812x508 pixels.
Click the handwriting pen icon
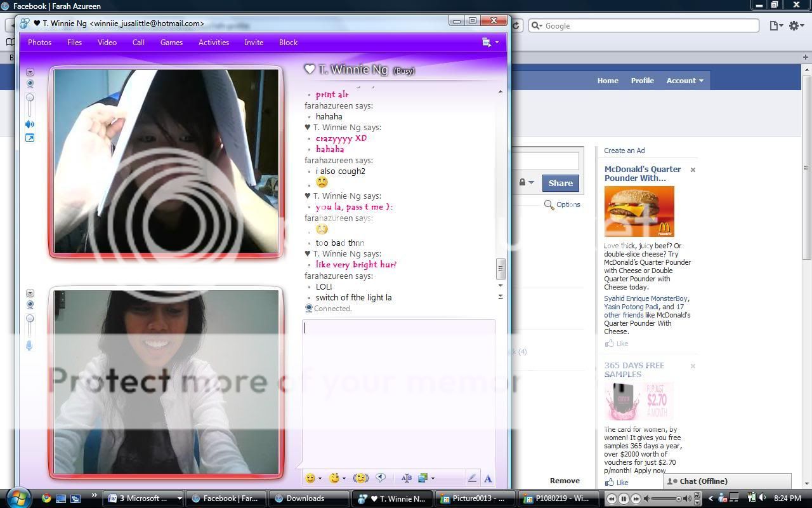[472, 478]
